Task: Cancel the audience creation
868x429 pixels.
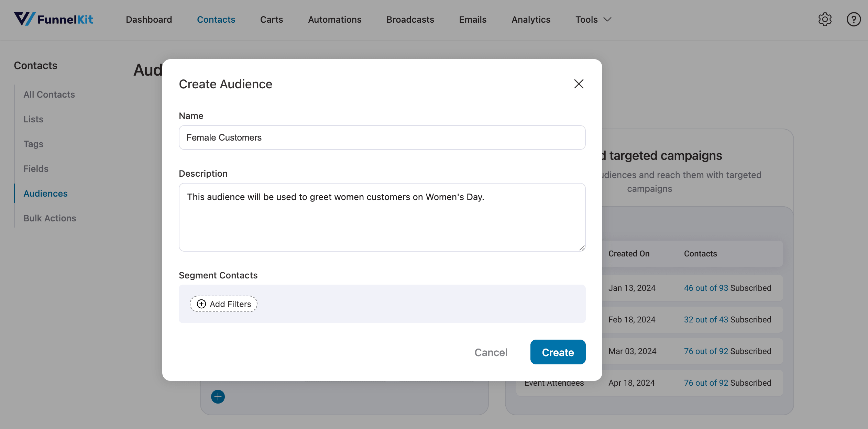Action: coord(491,352)
